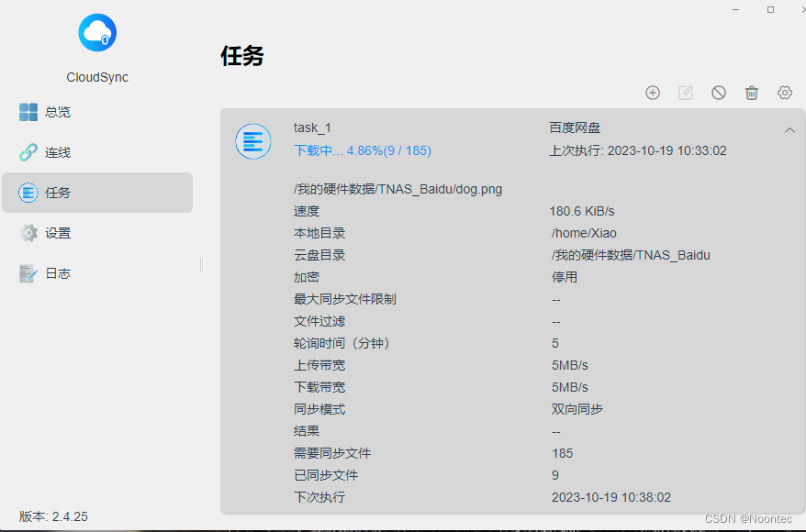Screen dimensions: 806x532
Task: Click the 版本: 2.4.25 version label
Action: pyautogui.click(x=53, y=516)
